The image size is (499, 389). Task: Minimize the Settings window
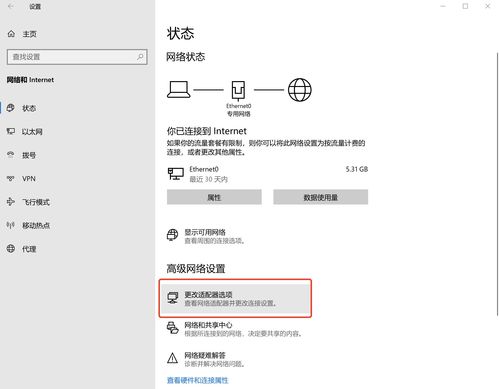[443, 6]
